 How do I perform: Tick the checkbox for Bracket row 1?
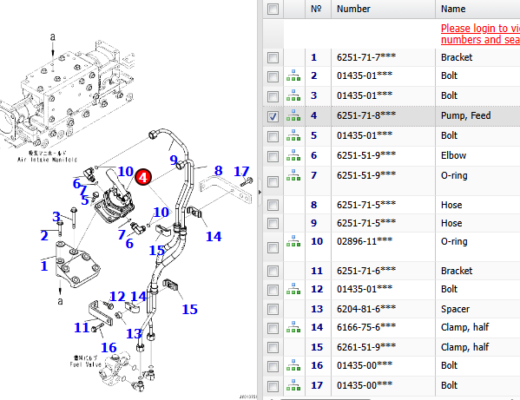point(273,58)
